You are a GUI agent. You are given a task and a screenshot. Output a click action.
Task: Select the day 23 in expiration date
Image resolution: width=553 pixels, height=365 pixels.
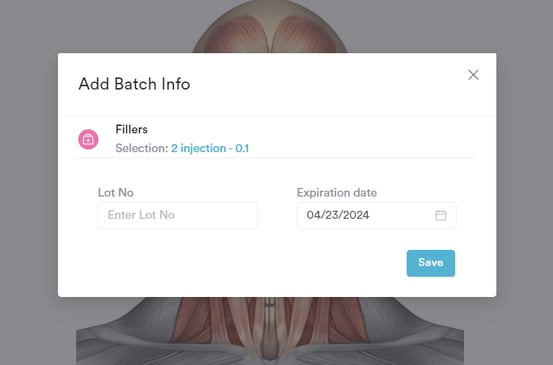331,215
